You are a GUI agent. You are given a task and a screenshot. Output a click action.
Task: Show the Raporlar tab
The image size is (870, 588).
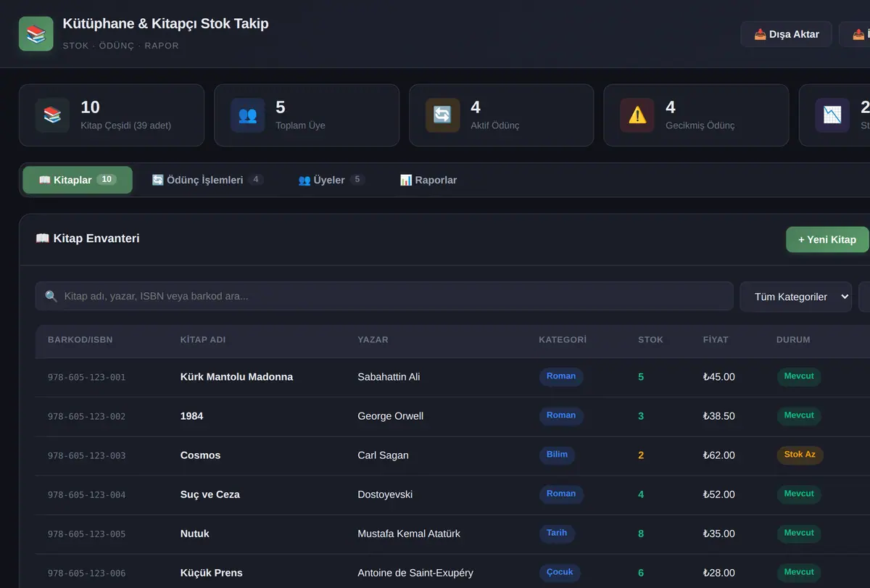[x=428, y=180]
